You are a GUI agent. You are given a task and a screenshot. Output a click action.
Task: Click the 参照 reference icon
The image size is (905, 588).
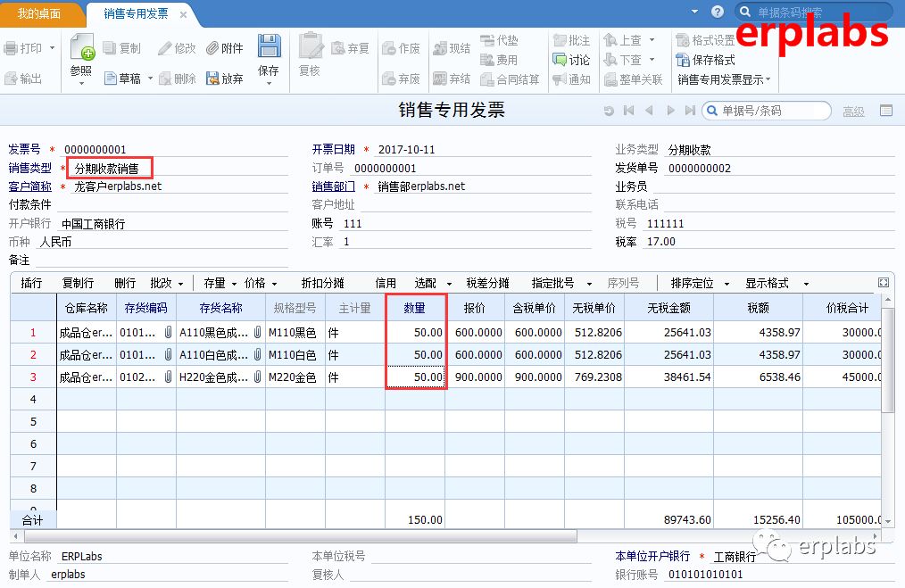click(82, 46)
